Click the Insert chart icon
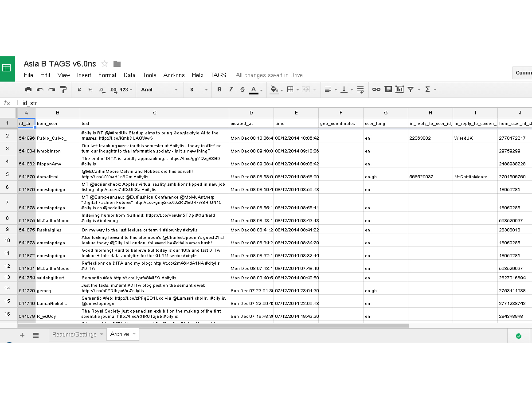Viewport: 532px width, 399px height. (399, 90)
